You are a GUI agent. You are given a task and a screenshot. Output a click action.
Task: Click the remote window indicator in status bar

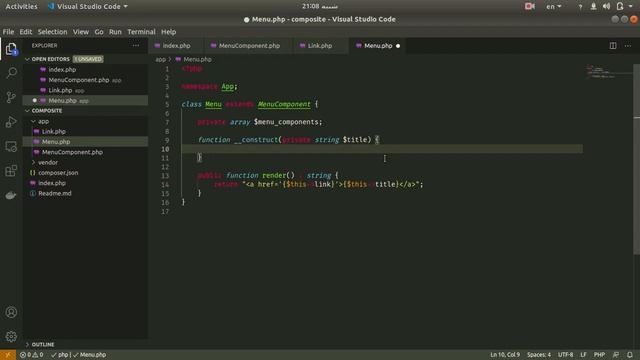(8, 355)
